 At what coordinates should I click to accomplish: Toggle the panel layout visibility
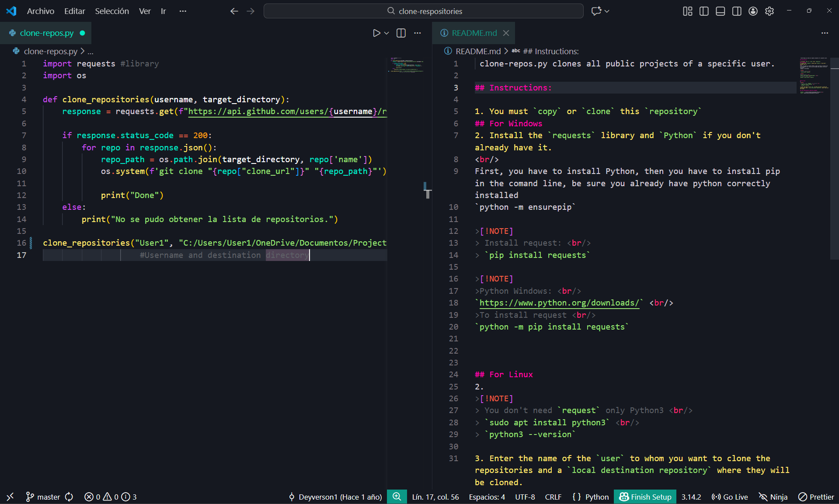click(720, 11)
